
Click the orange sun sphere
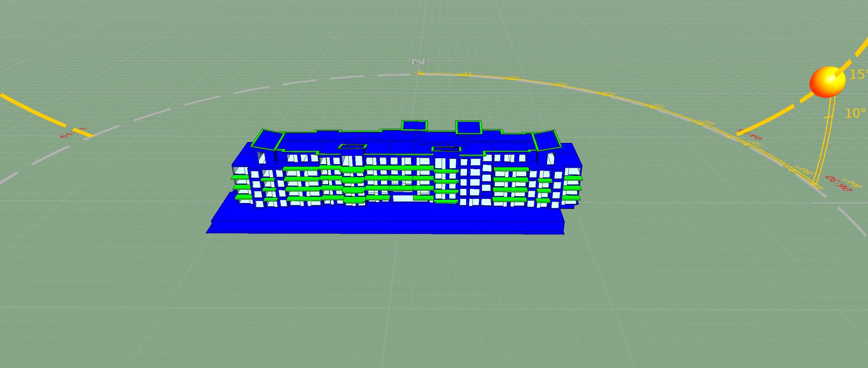[x=827, y=82]
